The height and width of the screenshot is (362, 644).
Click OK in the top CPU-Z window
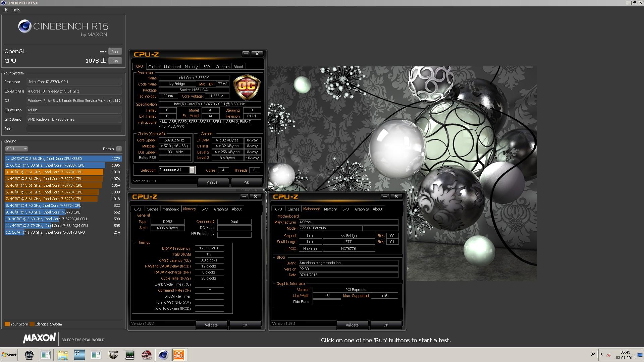tap(247, 183)
